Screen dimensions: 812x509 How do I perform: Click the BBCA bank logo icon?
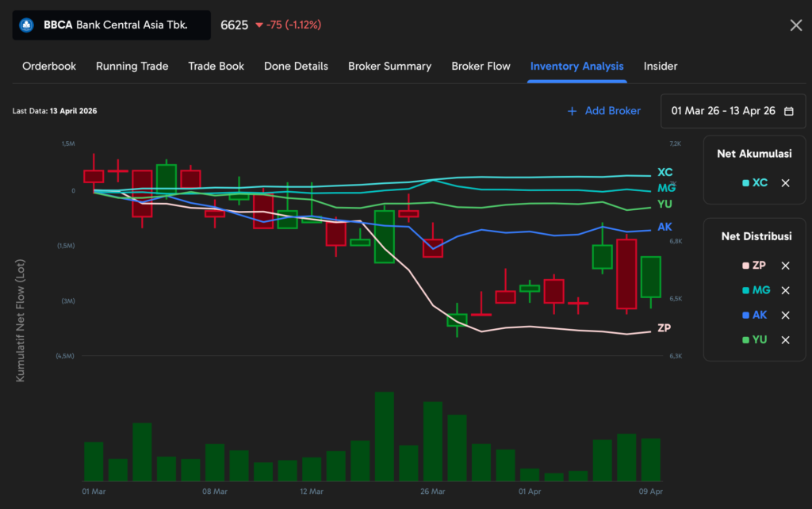click(26, 25)
